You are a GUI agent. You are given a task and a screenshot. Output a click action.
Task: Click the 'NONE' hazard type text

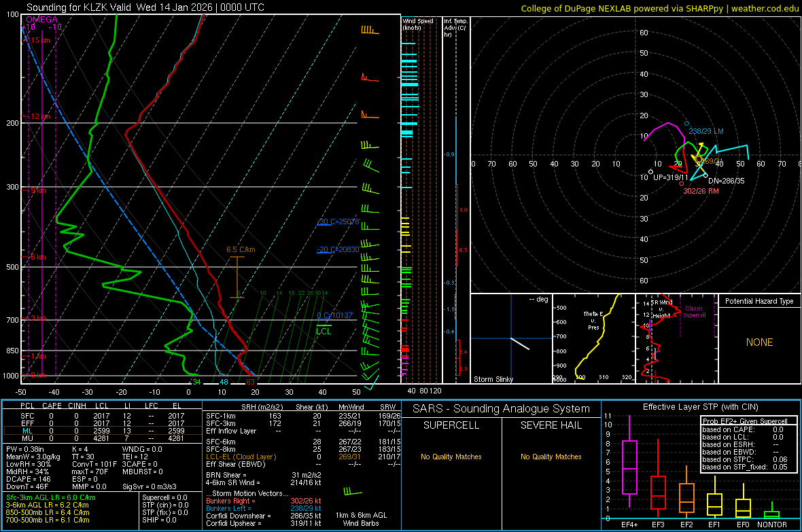point(760,342)
